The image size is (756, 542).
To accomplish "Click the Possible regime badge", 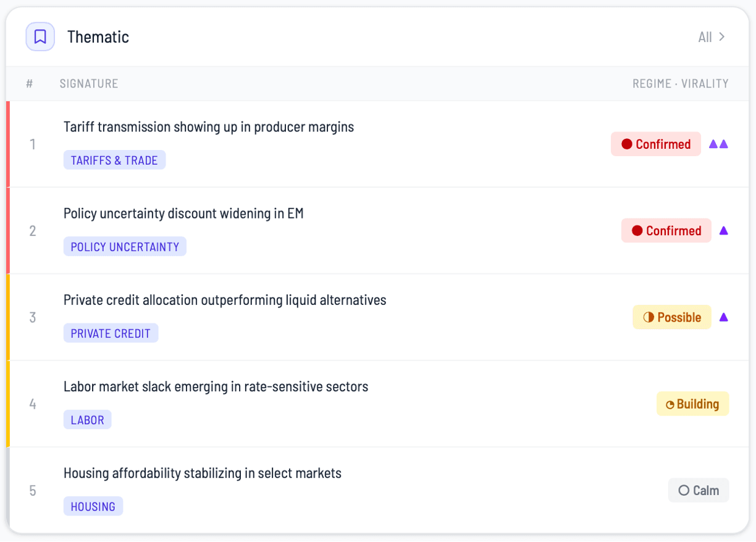I will point(672,317).
